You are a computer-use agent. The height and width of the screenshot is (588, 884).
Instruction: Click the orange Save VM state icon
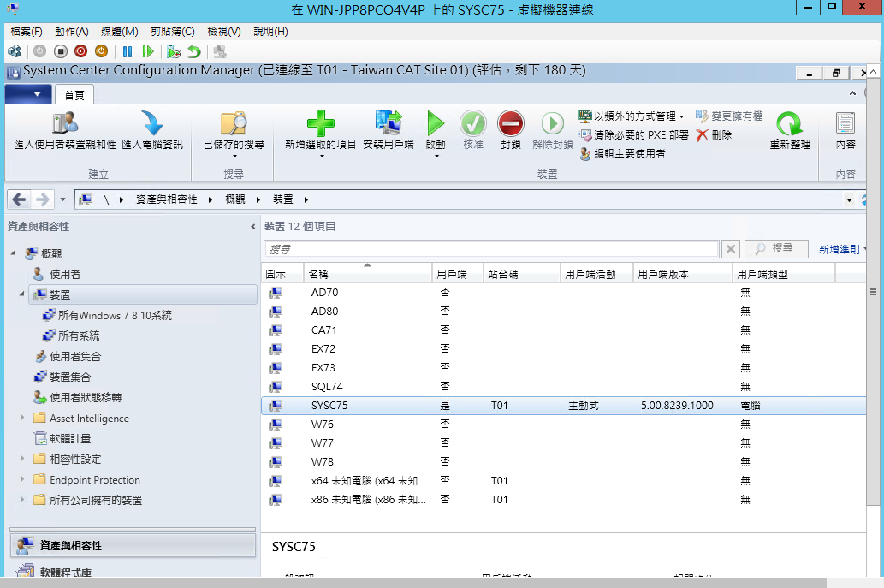[x=102, y=52]
